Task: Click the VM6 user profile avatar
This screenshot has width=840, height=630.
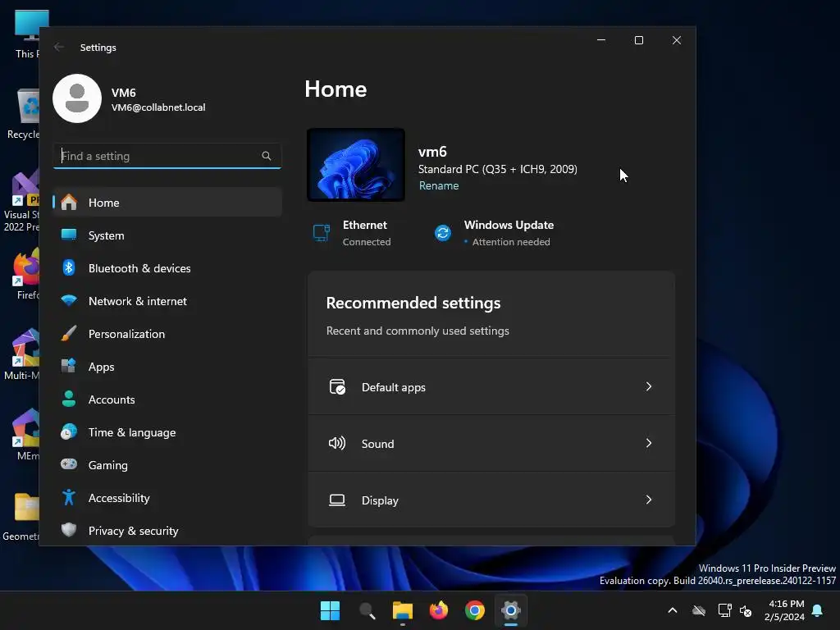Action: 77,98
